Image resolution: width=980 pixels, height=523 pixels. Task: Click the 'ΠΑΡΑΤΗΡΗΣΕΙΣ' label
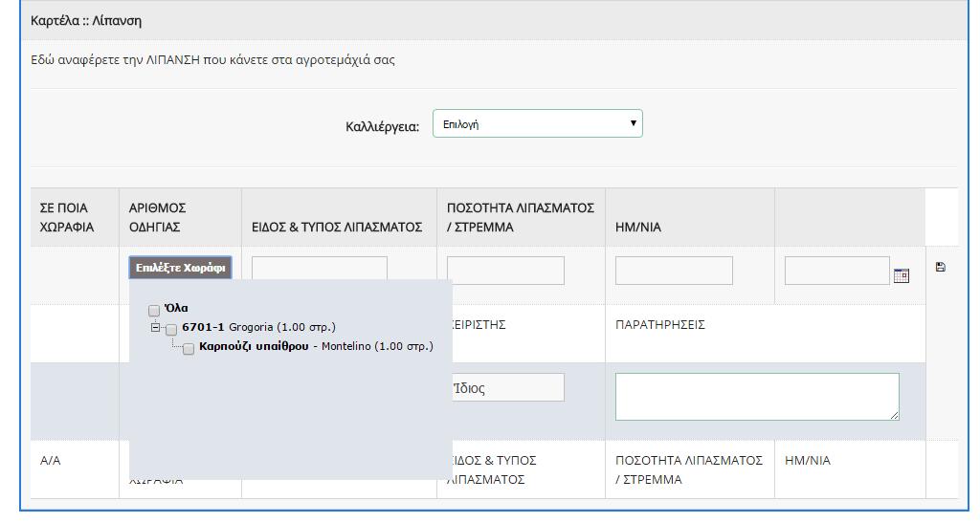click(660, 324)
